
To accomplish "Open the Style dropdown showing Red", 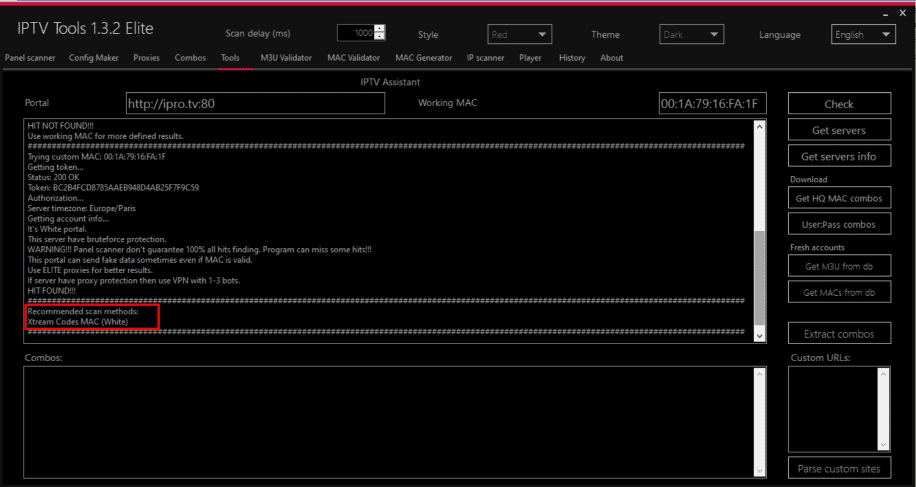I will (x=519, y=34).
